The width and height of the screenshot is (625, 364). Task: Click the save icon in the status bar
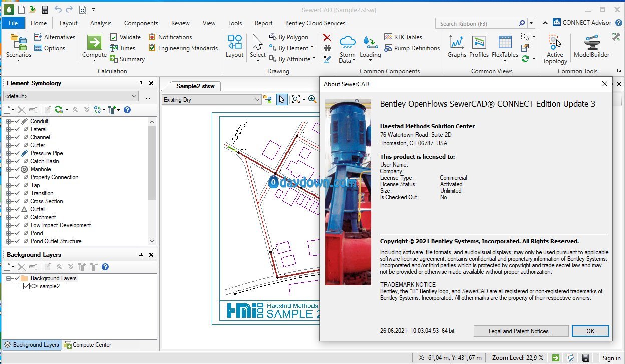(x=585, y=358)
